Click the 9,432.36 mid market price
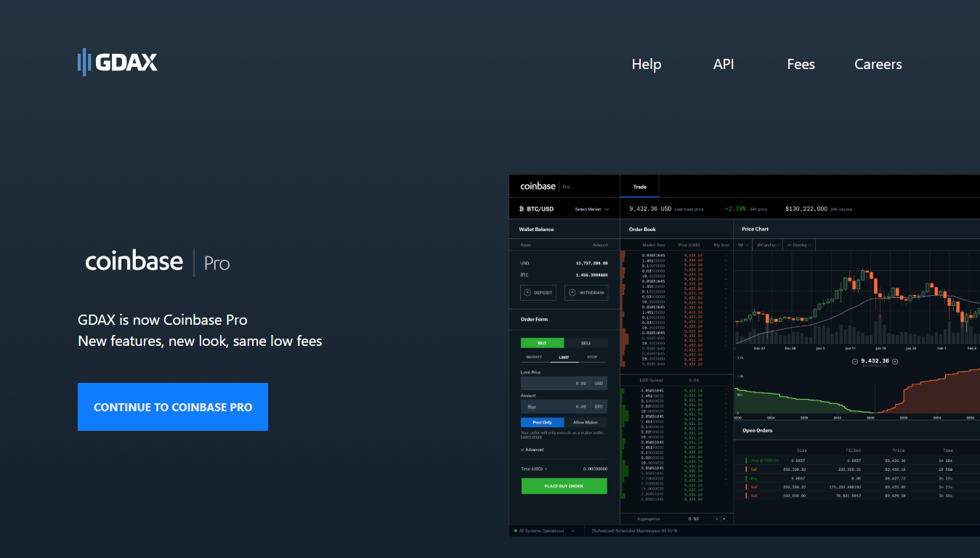Viewport: 980px width, 558px height. click(x=875, y=360)
